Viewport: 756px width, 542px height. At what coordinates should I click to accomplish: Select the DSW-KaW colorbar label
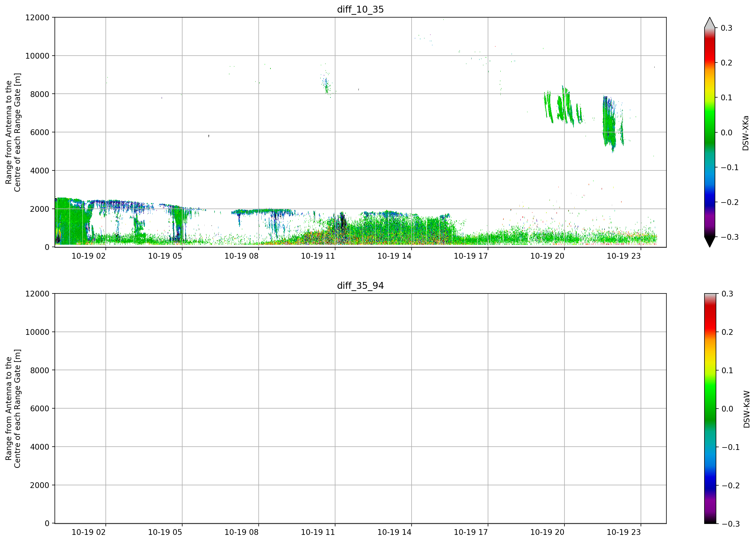[747, 409]
